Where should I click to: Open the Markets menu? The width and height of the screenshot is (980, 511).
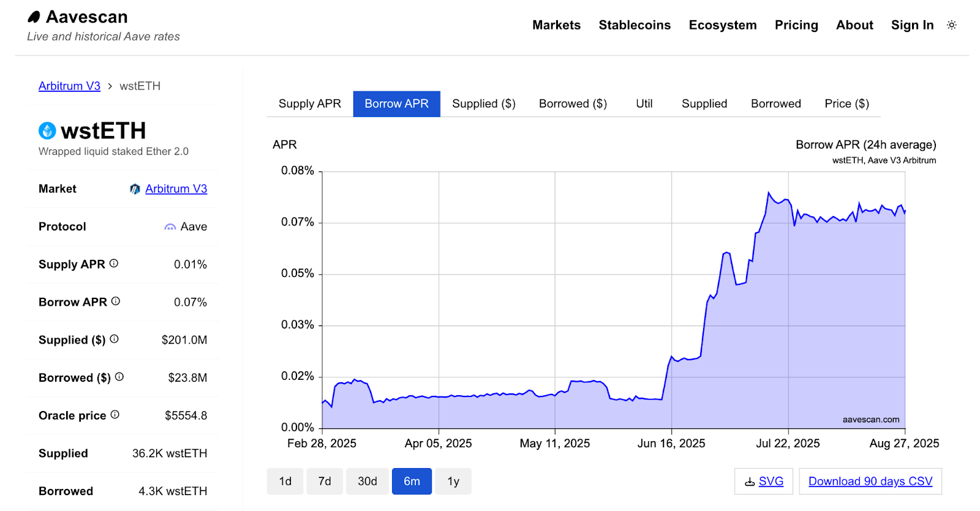(x=556, y=25)
